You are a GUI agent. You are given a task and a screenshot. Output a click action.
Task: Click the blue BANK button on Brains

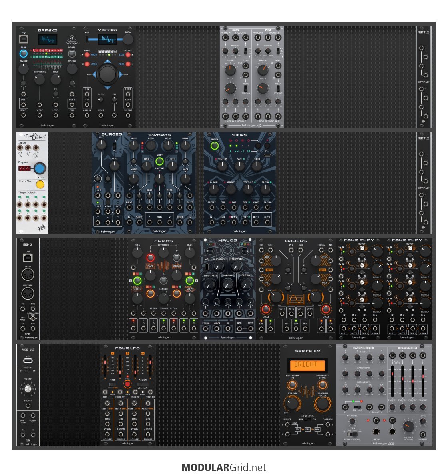[23, 54]
